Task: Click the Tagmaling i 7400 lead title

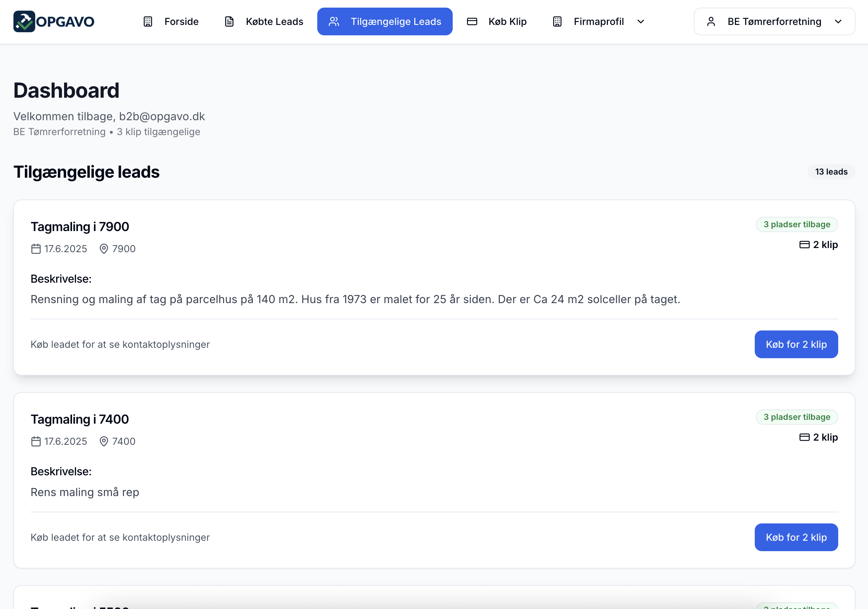Action: pyautogui.click(x=80, y=419)
